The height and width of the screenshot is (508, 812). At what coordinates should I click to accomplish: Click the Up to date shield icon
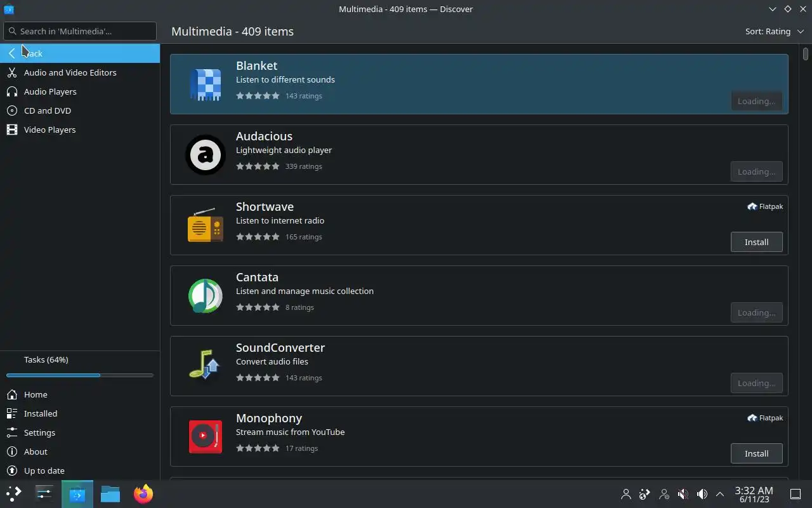pyautogui.click(x=12, y=471)
